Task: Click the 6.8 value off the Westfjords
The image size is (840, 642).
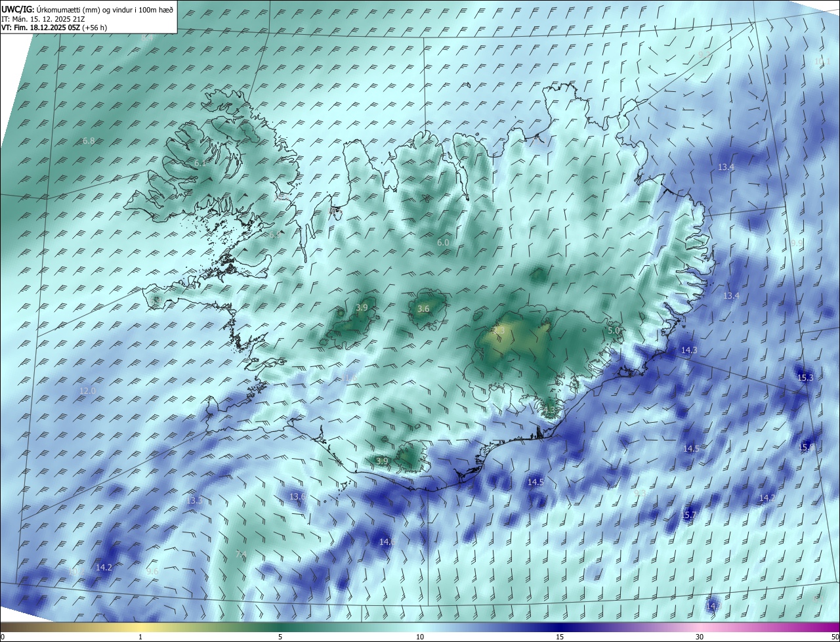Action: click(x=89, y=140)
